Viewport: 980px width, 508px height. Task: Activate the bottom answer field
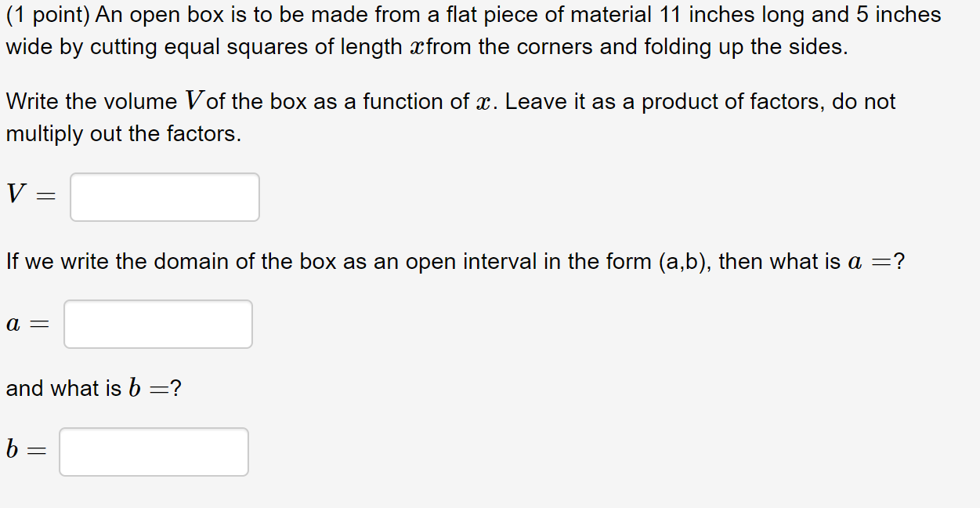pyautogui.click(x=154, y=452)
